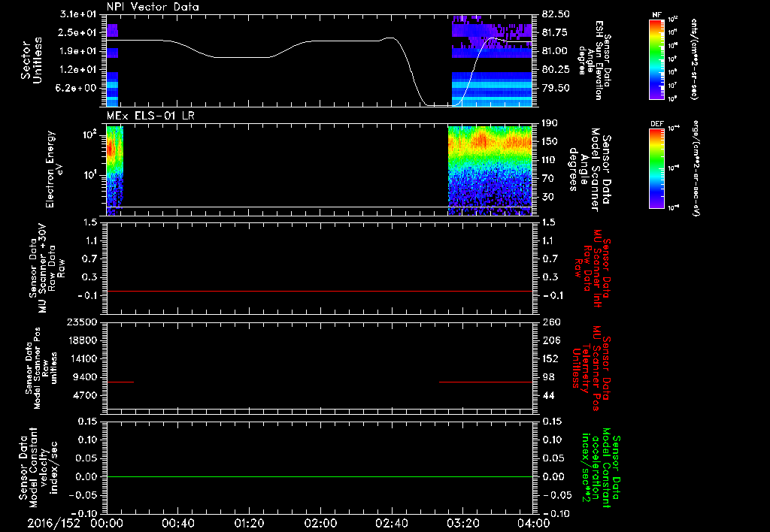Click the 206 telemetry tick value

coord(550,340)
